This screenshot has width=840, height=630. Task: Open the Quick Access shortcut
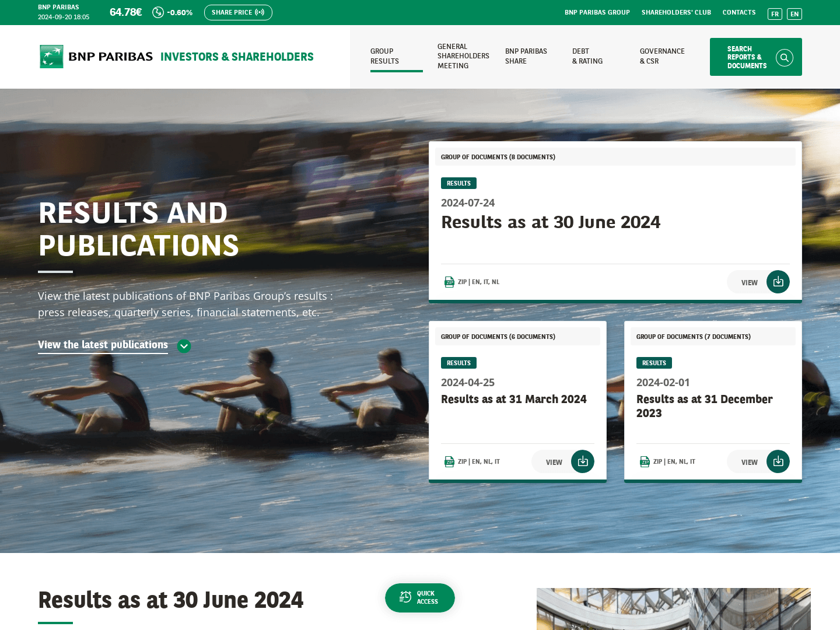(x=420, y=598)
